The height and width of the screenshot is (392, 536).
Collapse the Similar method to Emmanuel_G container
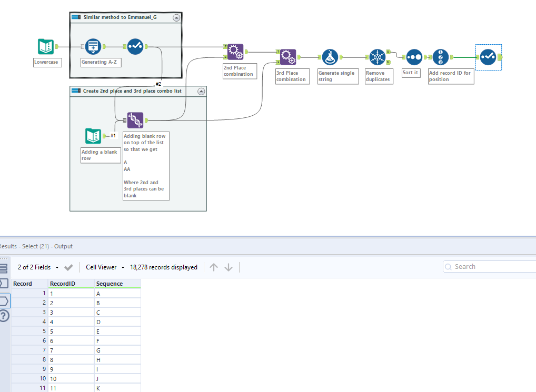pyautogui.click(x=177, y=17)
